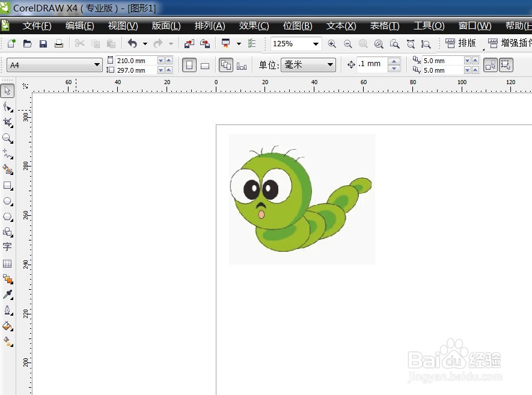Click the 排版 button
This screenshot has height=395, width=532.
(460, 43)
